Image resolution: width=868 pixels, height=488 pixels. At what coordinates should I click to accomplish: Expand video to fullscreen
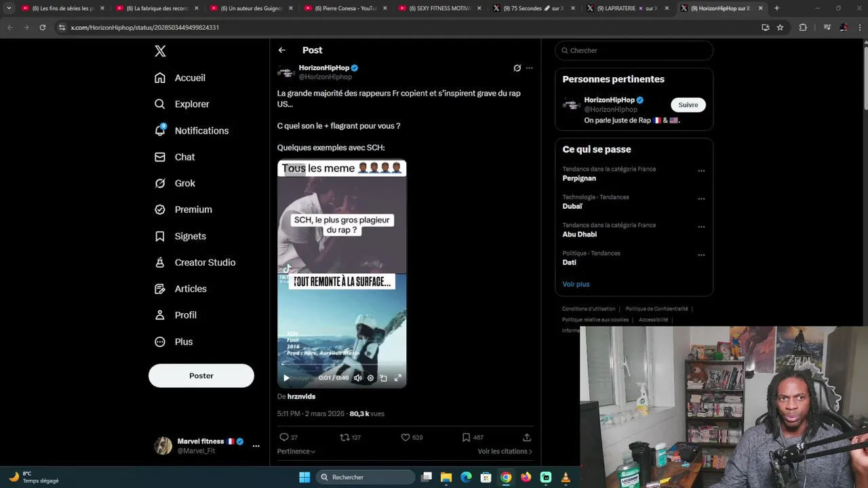(398, 378)
